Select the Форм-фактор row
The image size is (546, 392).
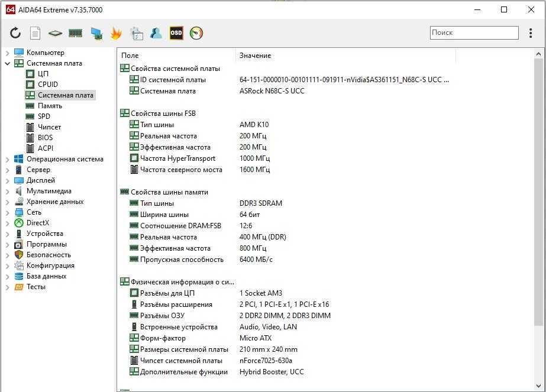pyautogui.click(x=200, y=338)
